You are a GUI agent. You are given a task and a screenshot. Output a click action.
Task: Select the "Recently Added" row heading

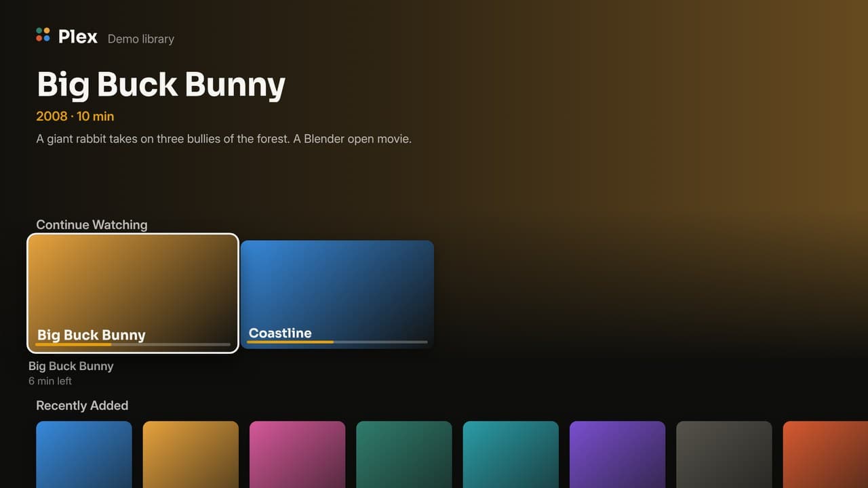click(x=82, y=405)
